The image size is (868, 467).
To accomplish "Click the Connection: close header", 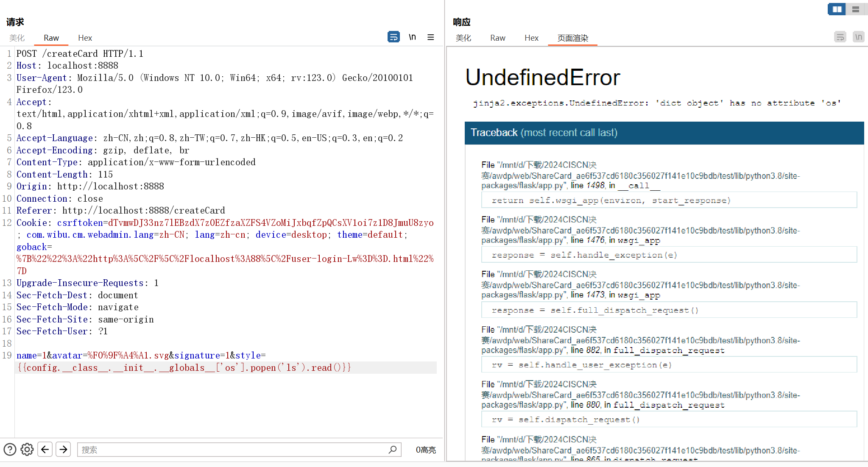I will click(60, 199).
